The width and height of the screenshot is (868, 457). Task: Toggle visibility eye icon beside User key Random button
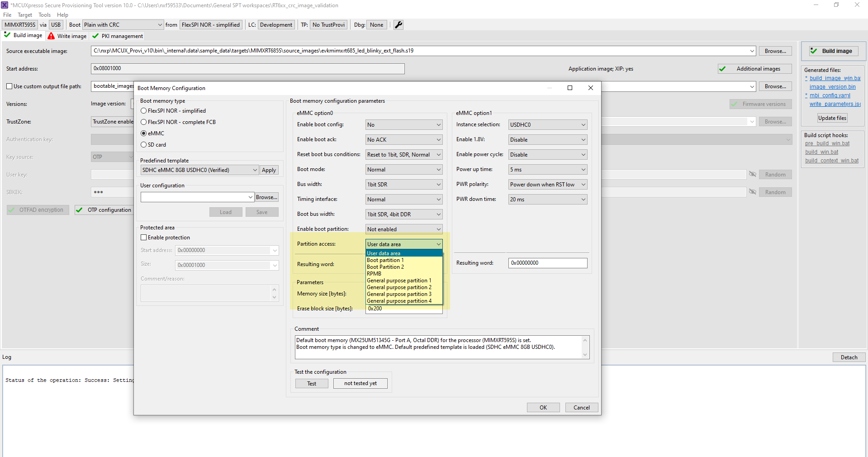[752, 174]
